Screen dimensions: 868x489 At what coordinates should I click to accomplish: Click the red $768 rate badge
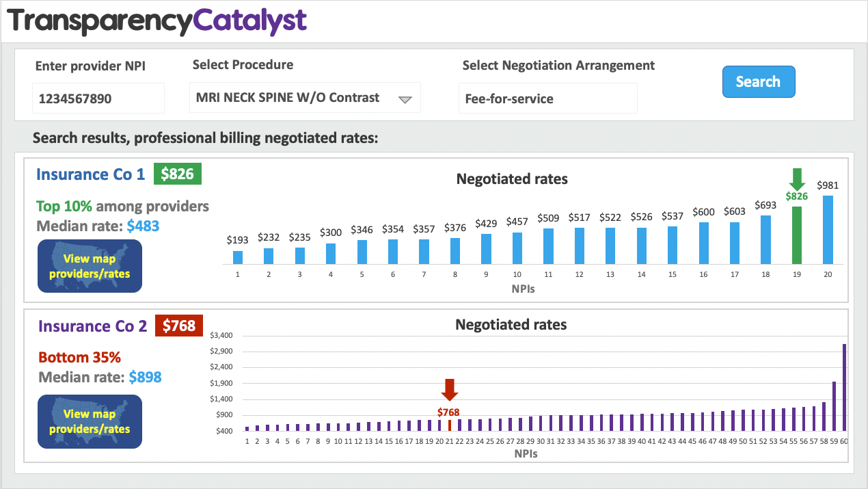pyautogui.click(x=179, y=326)
